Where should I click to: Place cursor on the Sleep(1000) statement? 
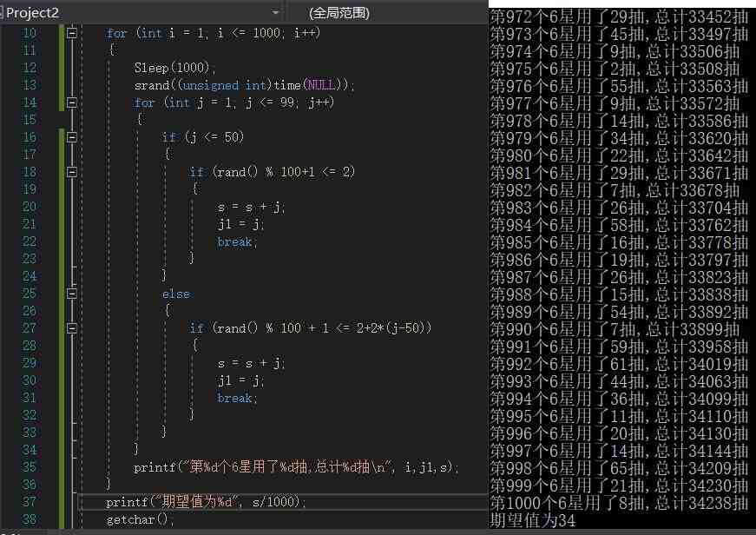174,68
